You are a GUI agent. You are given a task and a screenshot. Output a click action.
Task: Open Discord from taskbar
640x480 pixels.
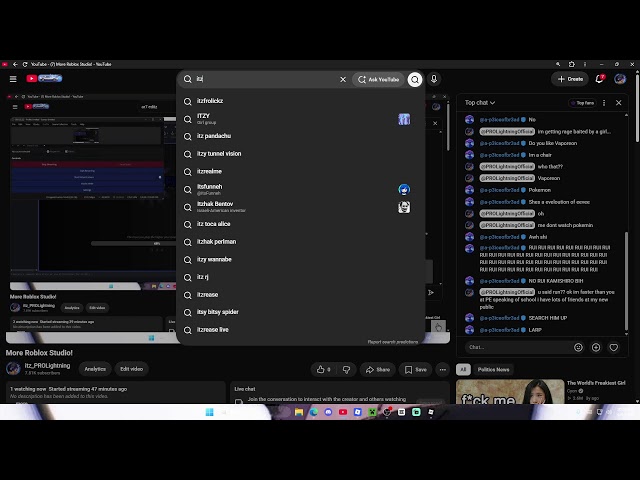(328, 412)
